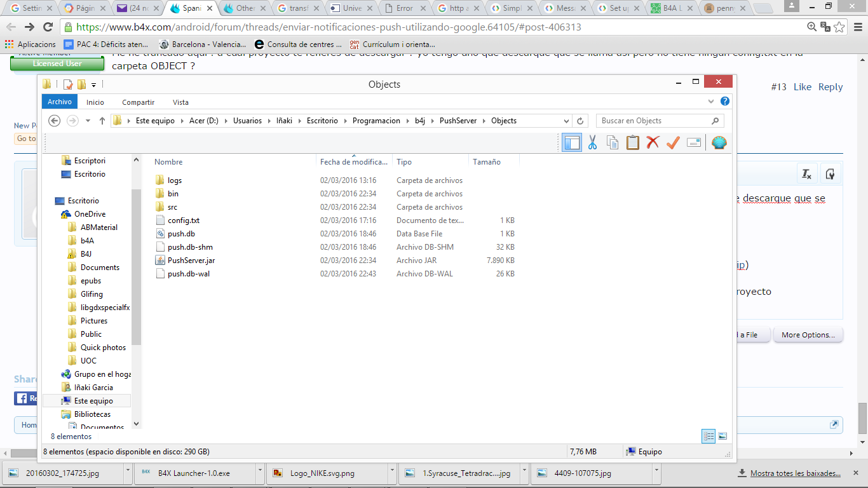The height and width of the screenshot is (488, 868).
Task: Open the Archivo ribbon tab
Action: (60, 102)
